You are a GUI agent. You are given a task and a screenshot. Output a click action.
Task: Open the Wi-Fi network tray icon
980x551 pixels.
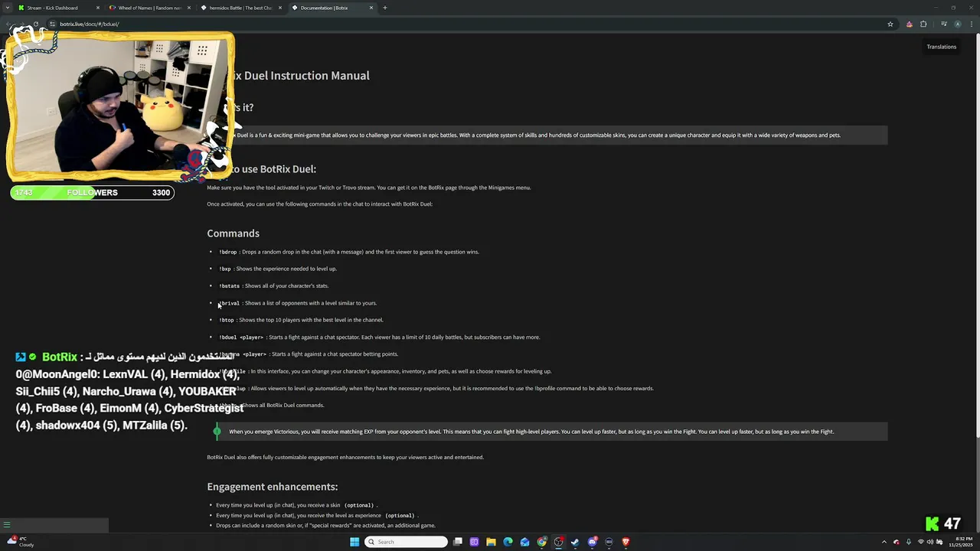coord(921,542)
